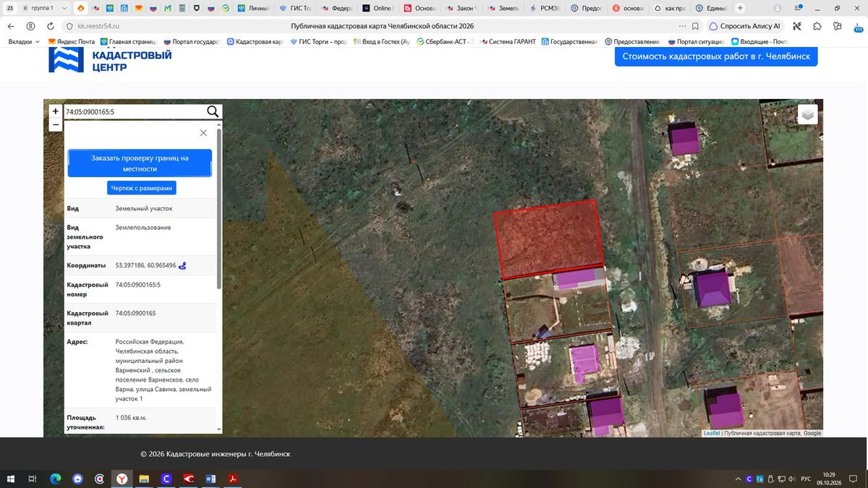Close the parcel info panel
The height and width of the screenshot is (488, 868).
tap(203, 133)
